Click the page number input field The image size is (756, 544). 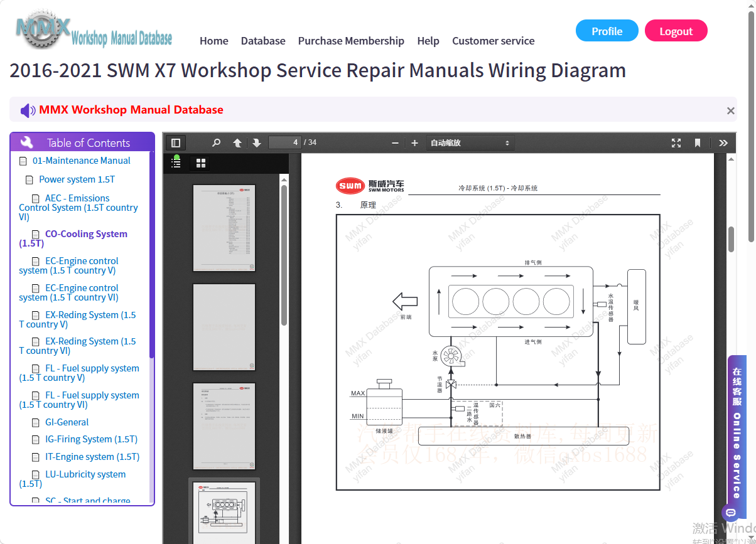click(284, 142)
